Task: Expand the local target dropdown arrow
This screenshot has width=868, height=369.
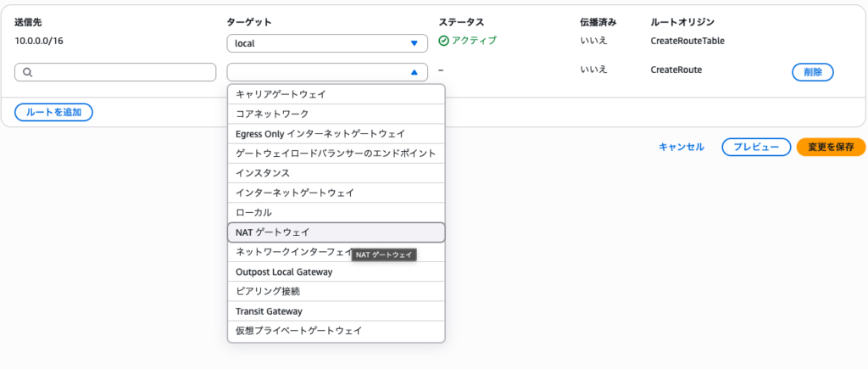Action: click(414, 43)
